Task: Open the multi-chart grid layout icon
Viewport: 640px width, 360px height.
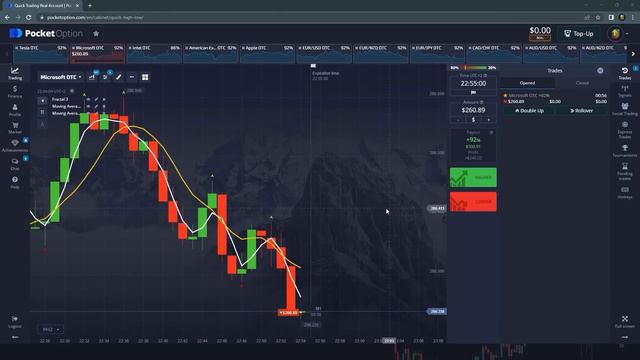Action: 145,77
